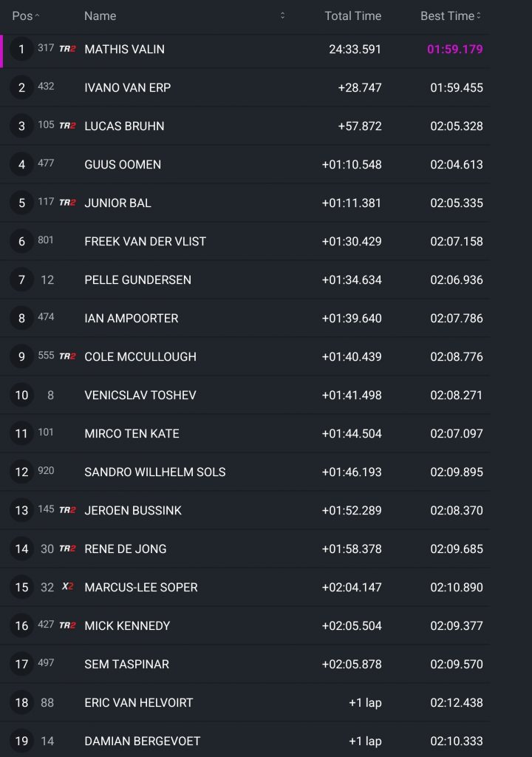Click position 19 circle badge
532x757 pixels.
21,741
